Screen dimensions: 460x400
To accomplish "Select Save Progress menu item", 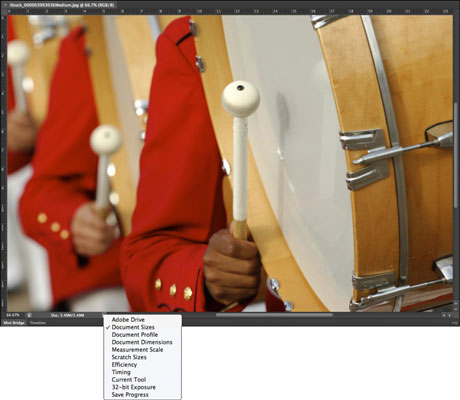I will 143,395.
